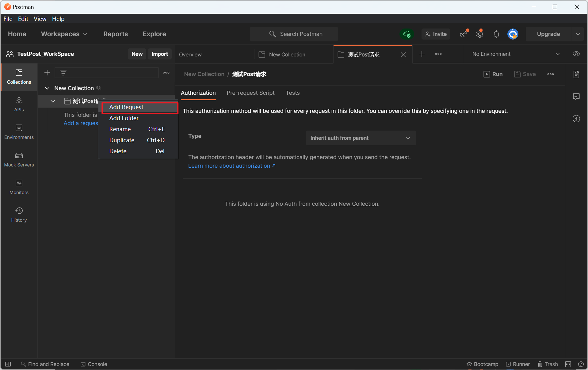The width and height of the screenshot is (588, 370).
Task: Open Trash from status bar
Action: [548, 364]
